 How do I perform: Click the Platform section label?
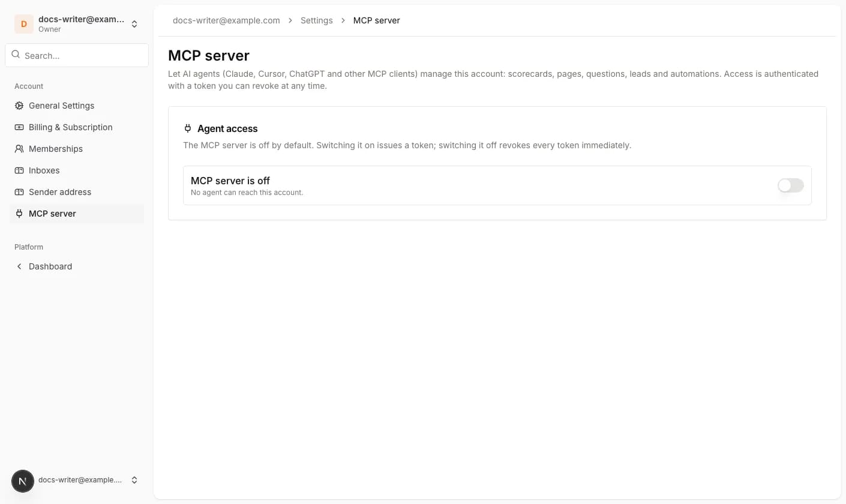click(29, 247)
